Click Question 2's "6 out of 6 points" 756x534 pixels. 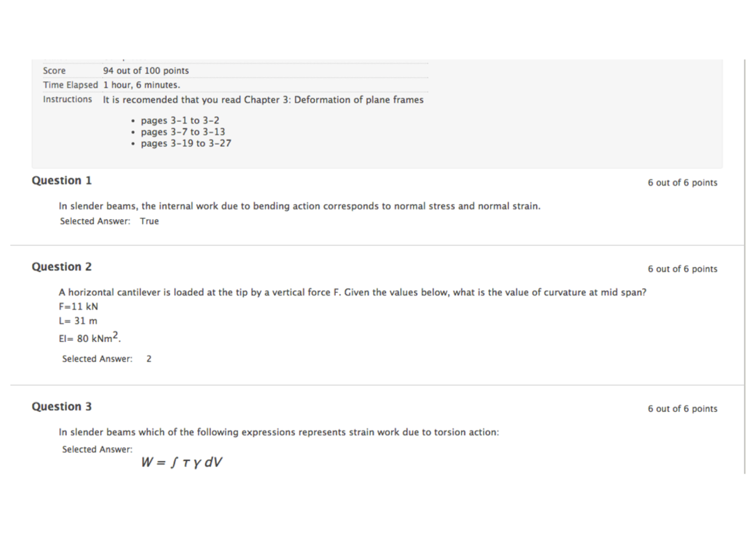point(682,269)
